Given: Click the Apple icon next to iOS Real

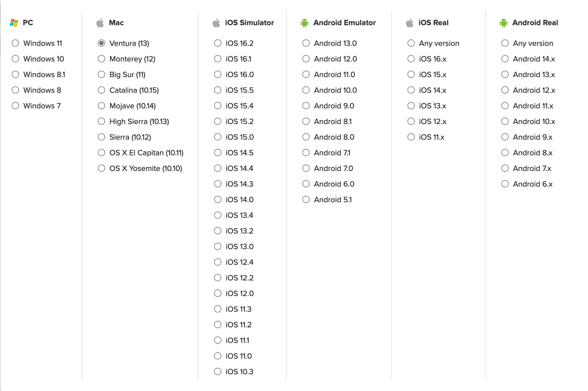Looking at the screenshot, I should point(410,23).
